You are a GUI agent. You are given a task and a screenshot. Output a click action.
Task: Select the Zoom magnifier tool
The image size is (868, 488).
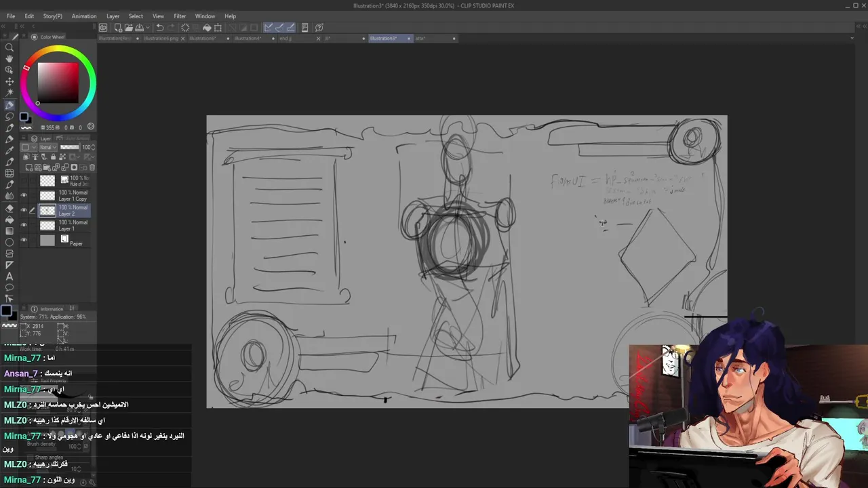(9, 47)
